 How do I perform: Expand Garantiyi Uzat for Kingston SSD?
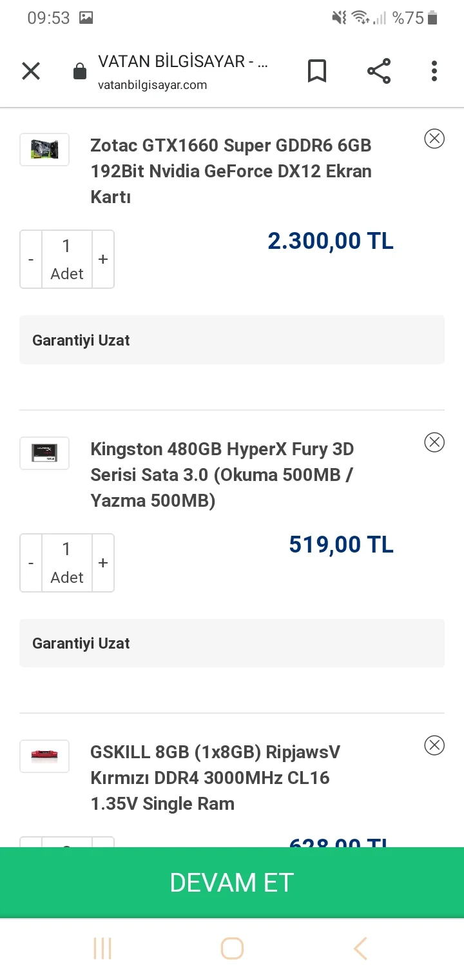pyautogui.click(x=232, y=643)
